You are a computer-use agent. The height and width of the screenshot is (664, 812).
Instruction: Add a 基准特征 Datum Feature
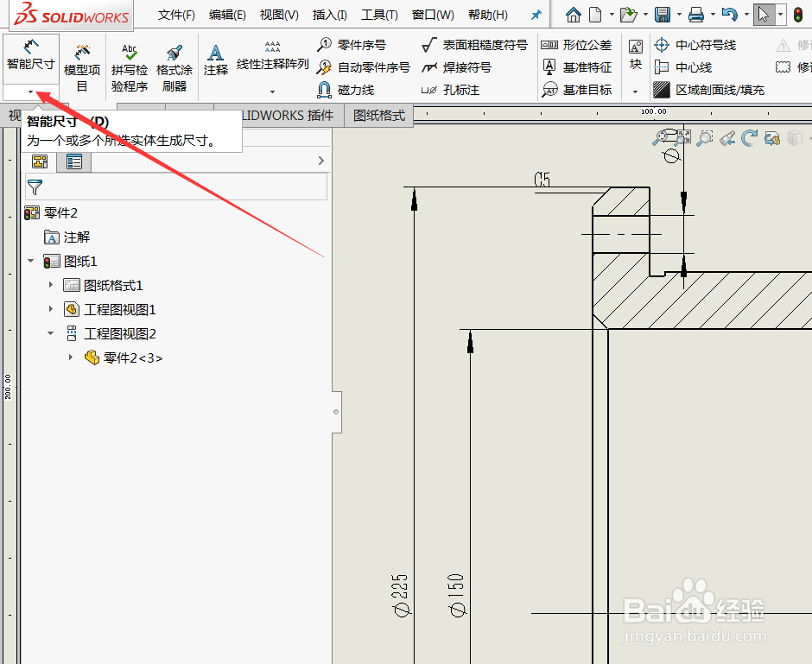tap(576, 67)
